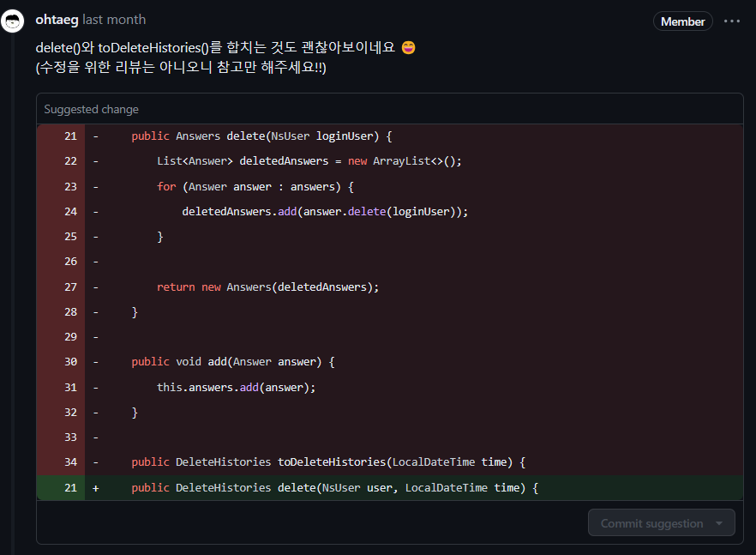Click removed line number 31
Viewport: 756px width, 555px height.
pos(70,388)
